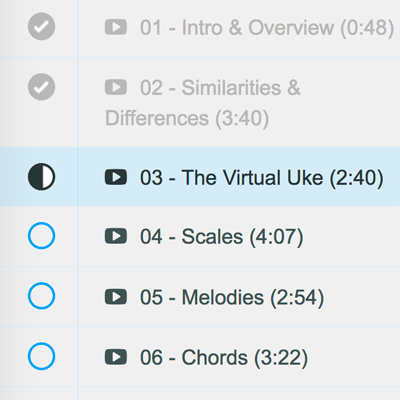400x400 pixels.
Task: Click the video icon beside 06 - Chords
Action: pyautogui.click(x=116, y=357)
